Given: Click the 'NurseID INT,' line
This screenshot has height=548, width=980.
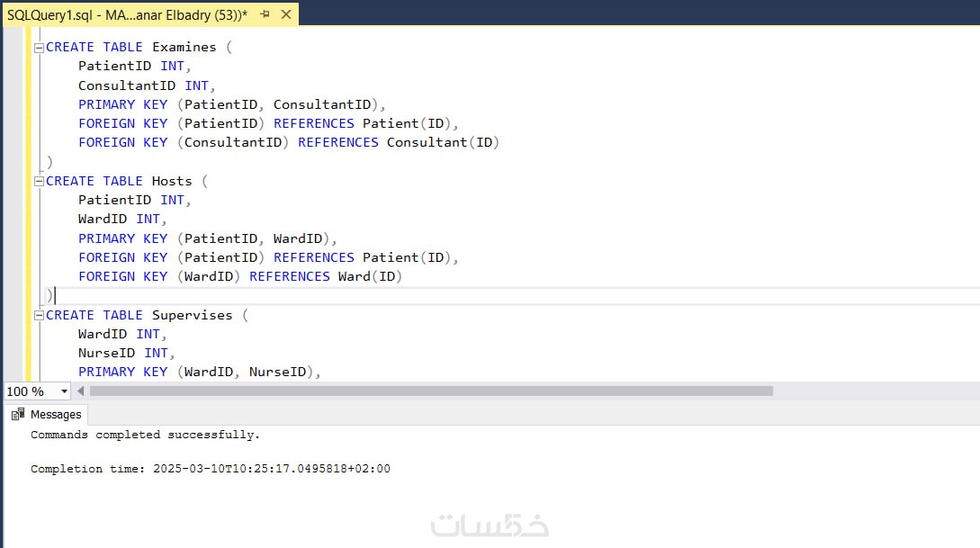Looking at the screenshot, I should [x=126, y=353].
